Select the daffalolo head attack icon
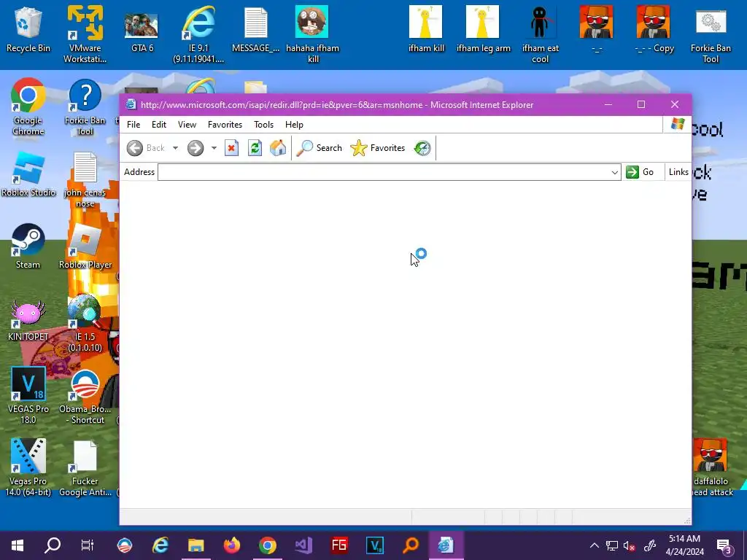Screen dimensions: 747x560 click(x=711, y=467)
